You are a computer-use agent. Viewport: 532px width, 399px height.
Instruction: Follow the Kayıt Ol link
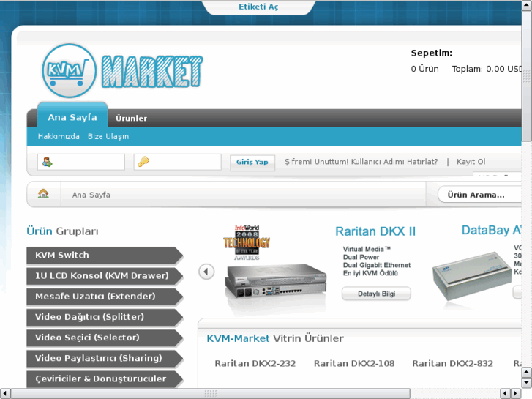click(x=471, y=162)
